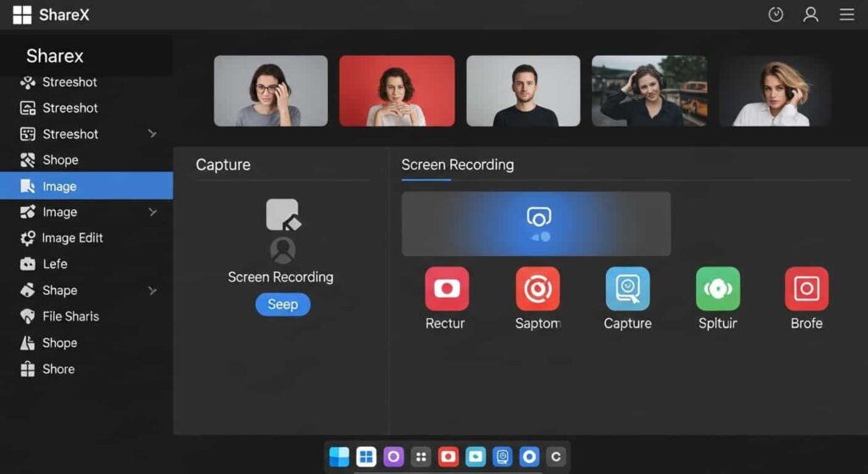
Task: Click the camera icon beside Lefe
Action: coord(28,264)
